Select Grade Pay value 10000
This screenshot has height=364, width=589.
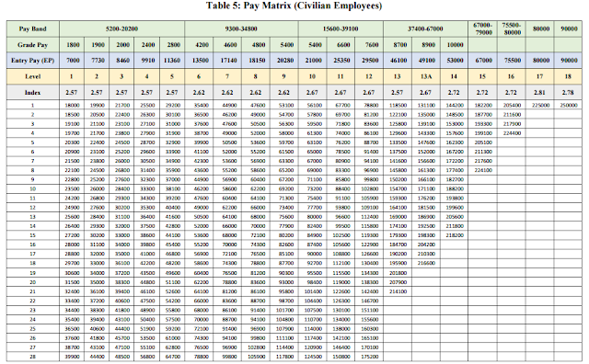(x=455, y=45)
